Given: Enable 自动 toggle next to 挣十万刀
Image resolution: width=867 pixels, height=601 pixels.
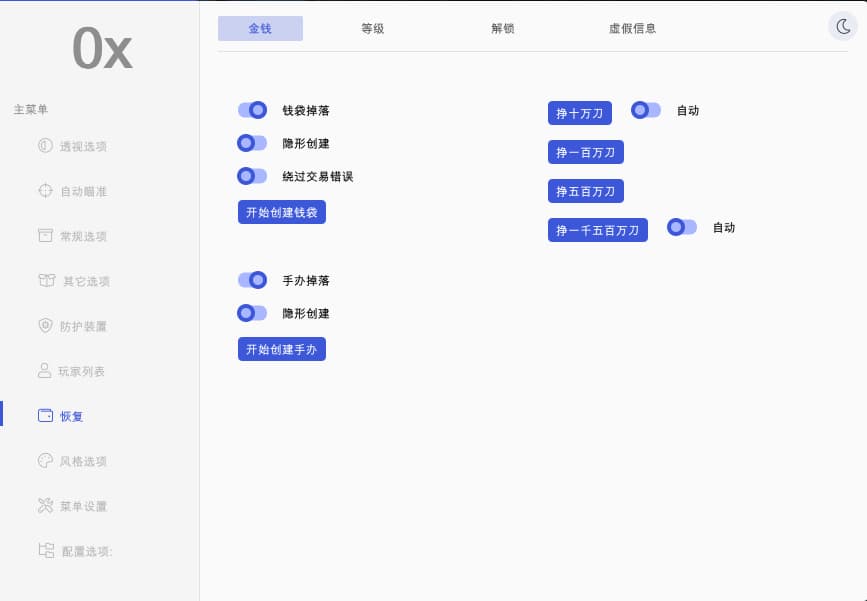Looking at the screenshot, I should (x=646, y=110).
